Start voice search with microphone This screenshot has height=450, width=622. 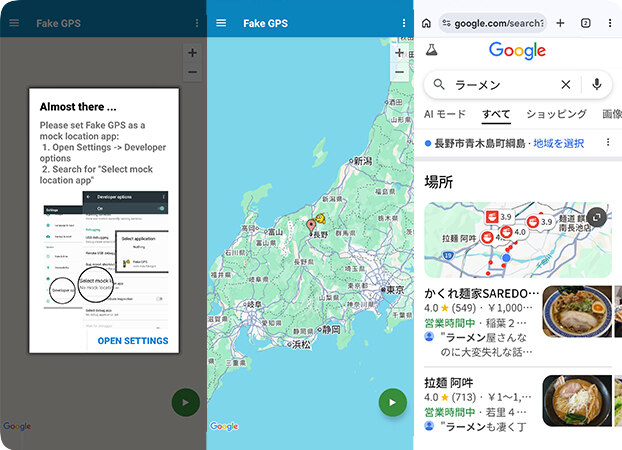pyautogui.click(x=597, y=84)
